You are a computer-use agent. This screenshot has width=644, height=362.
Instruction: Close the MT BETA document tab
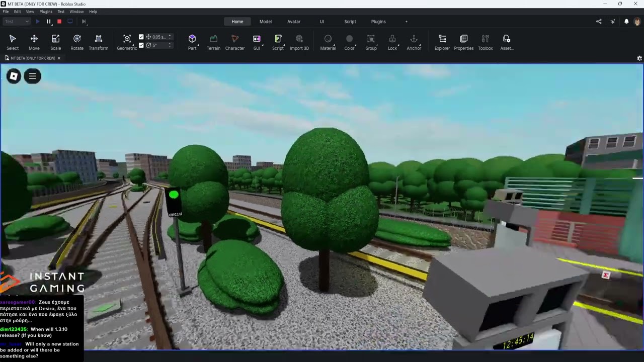59,58
